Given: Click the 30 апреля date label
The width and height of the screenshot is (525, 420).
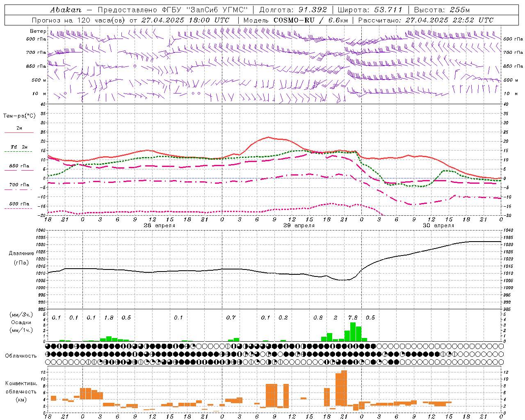Looking at the screenshot, I should coord(438,226).
